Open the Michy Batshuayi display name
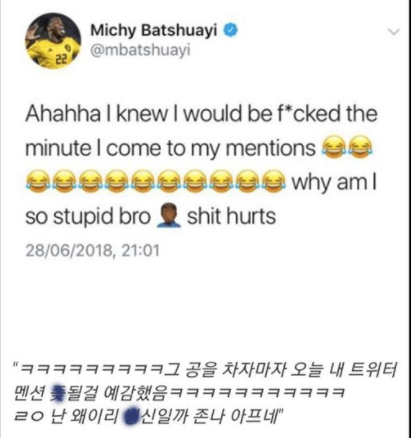The height and width of the screenshot is (440, 411). (154, 31)
